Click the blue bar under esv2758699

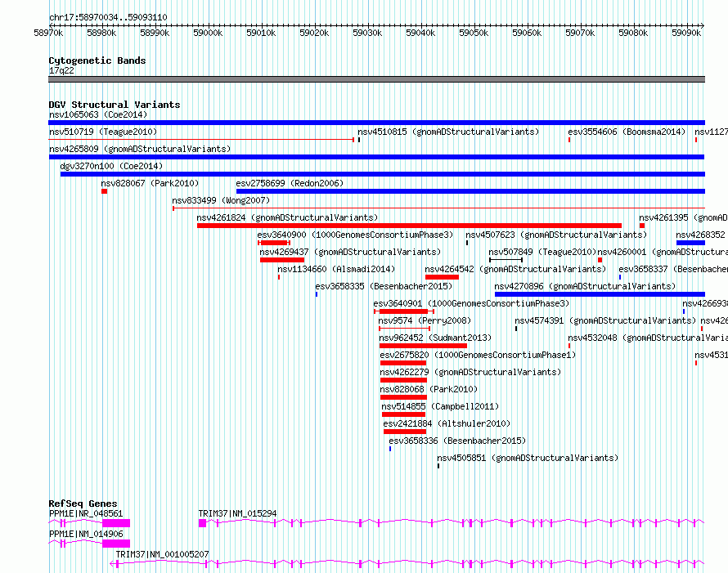(x=471, y=191)
